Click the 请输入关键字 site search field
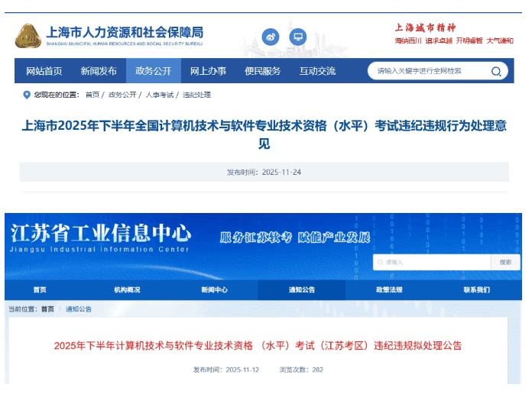 click(428, 72)
